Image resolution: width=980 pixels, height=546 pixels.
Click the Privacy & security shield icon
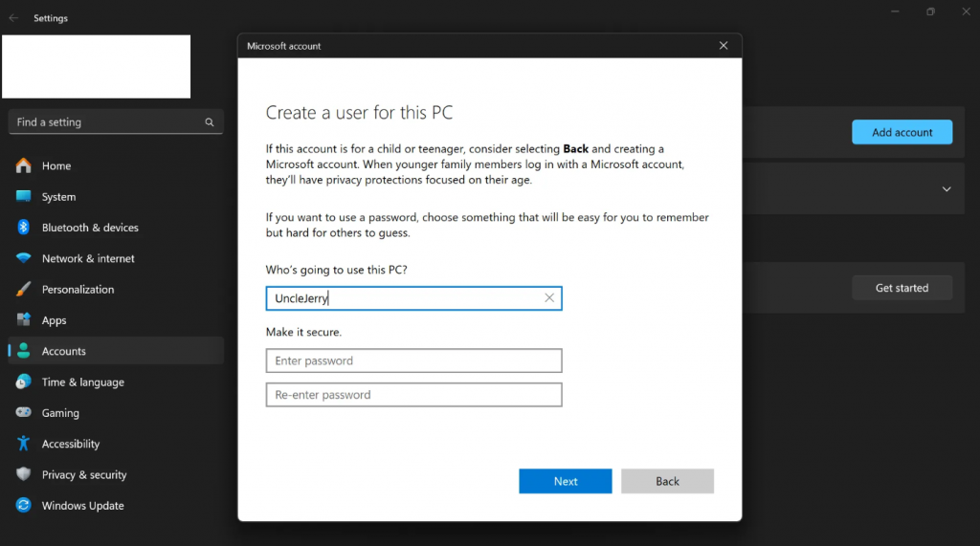(x=24, y=474)
